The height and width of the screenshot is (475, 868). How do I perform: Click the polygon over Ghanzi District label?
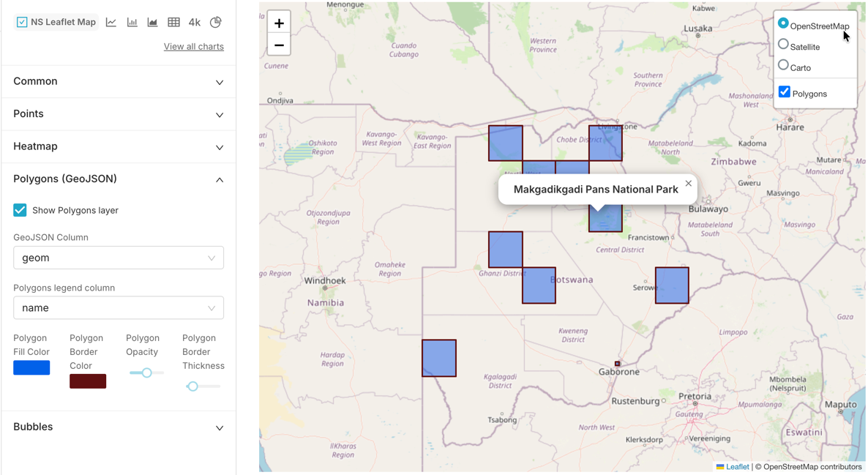(x=506, y=250)
